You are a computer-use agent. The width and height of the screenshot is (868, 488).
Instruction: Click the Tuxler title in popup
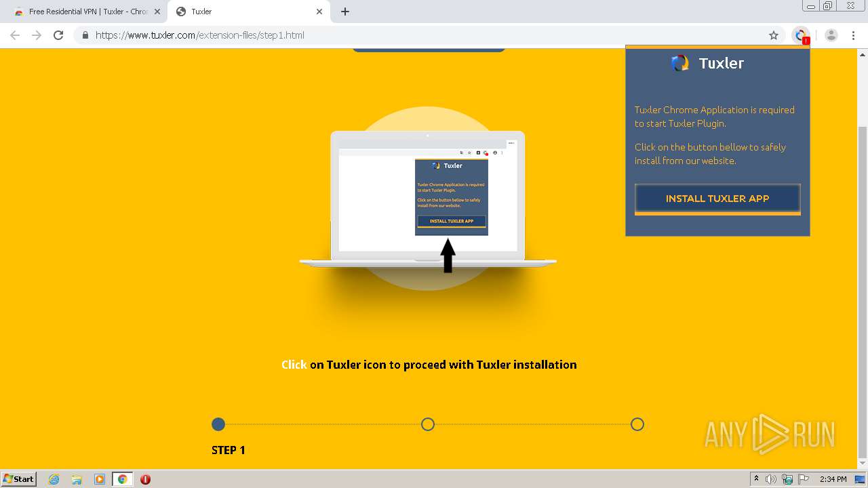722,63
